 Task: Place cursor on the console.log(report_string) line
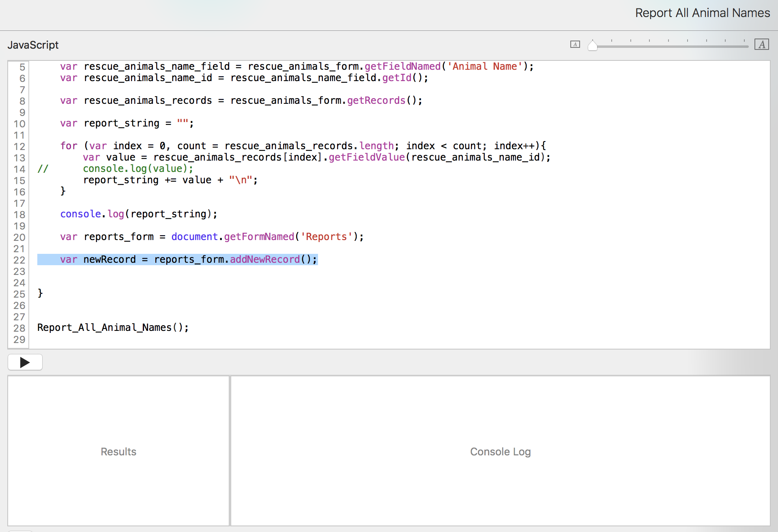click(139, 214)
